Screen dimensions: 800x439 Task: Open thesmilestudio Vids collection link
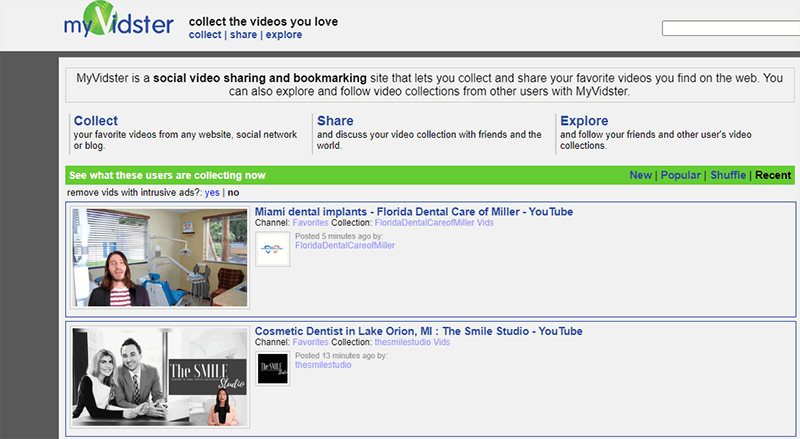tap(412, 342)
